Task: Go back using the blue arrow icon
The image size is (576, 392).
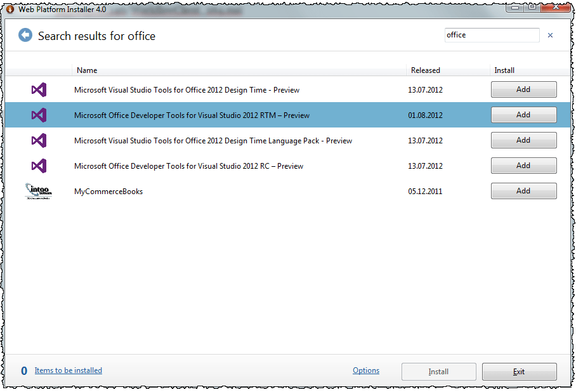Action: pos(25,36)
